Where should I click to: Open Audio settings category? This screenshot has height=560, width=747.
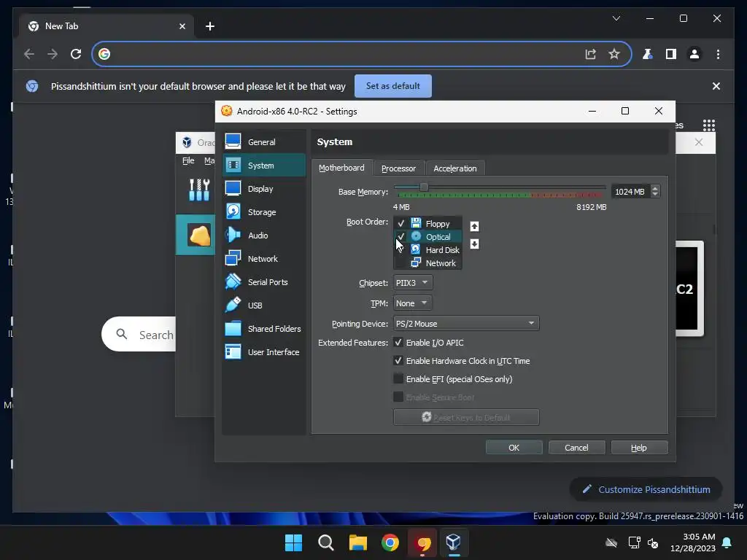tap(263, 236)
